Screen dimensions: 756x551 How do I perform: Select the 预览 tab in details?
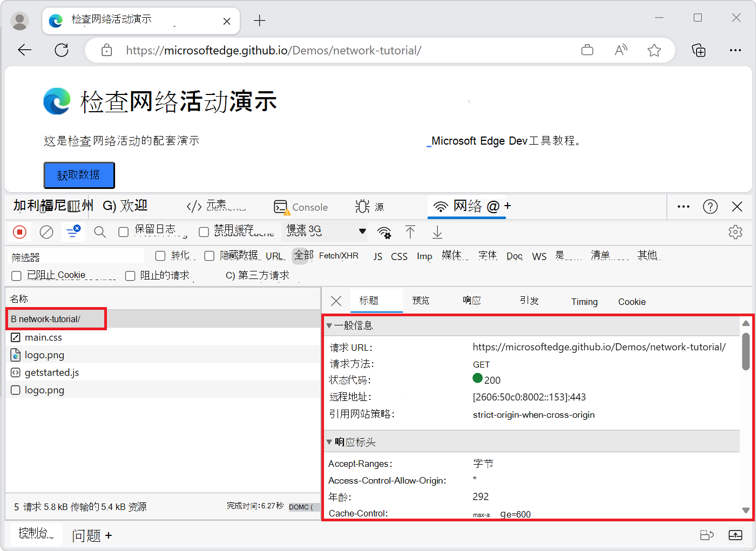[421, 301]
